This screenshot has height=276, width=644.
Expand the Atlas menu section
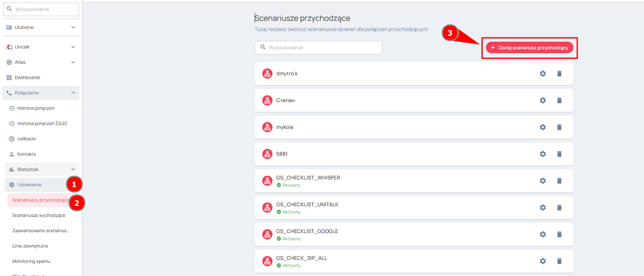(73, 62)
